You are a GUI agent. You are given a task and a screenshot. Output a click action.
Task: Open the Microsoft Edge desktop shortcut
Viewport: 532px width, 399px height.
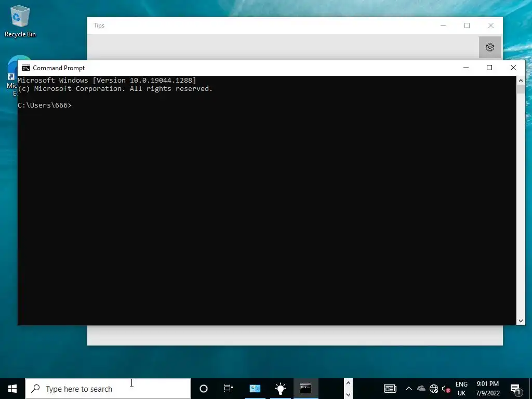(12, 76)
